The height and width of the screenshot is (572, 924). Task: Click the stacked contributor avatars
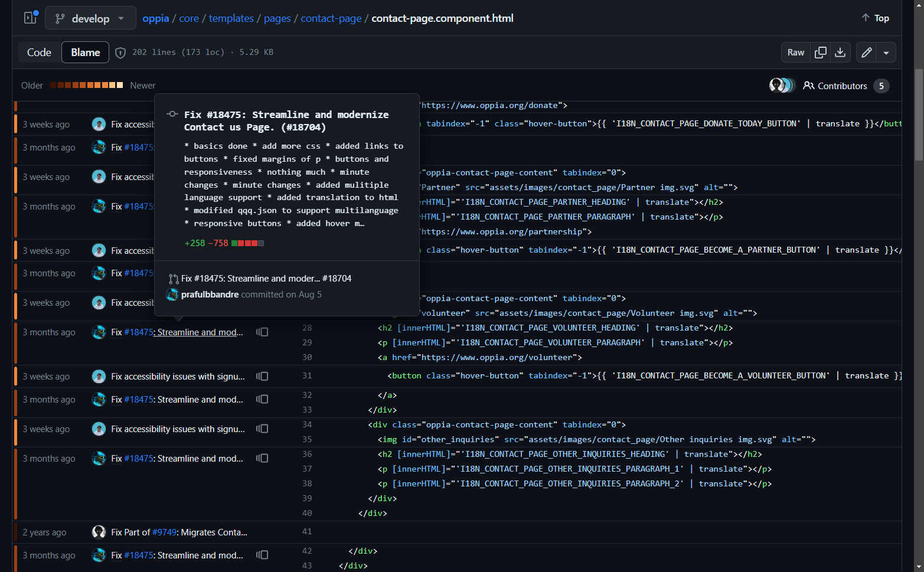[782, 86]
